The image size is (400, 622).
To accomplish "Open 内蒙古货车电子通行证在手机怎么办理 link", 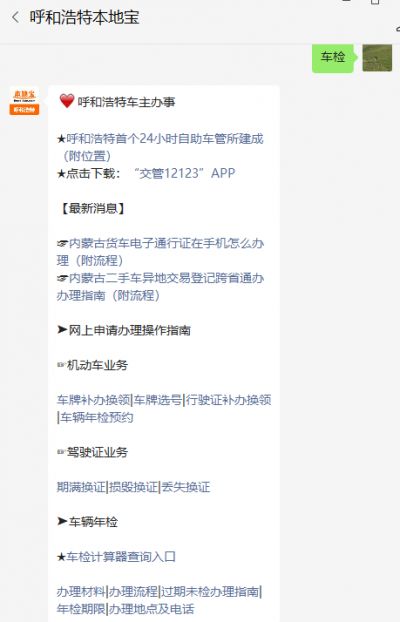I will tap(161, 252).
